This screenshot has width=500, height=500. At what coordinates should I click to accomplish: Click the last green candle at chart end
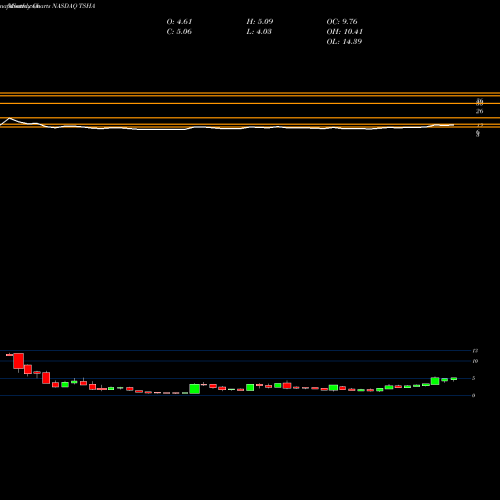(x=454, y=379)
